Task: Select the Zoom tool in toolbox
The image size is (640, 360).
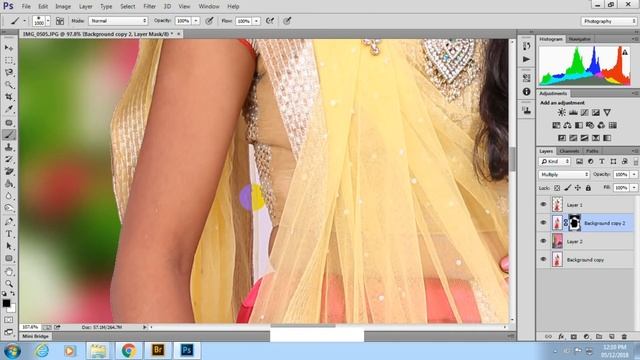Action: coord(9,284)
